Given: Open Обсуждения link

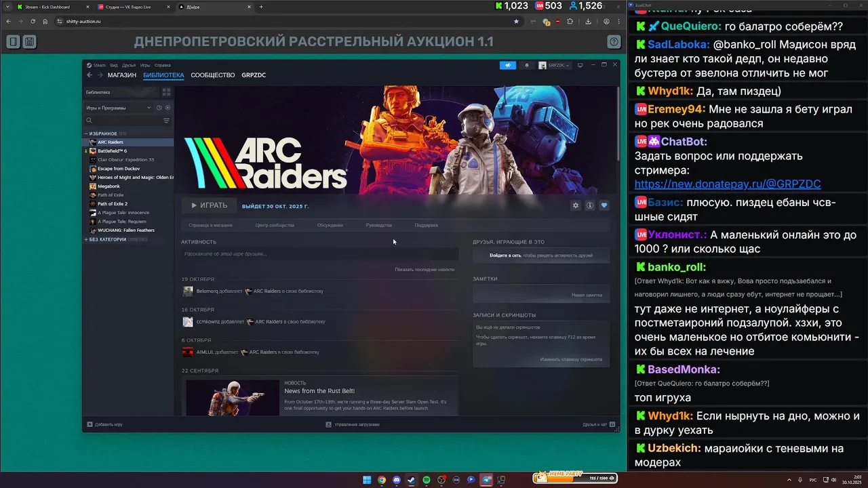Looking at the screenshot, I should (330, 225).
